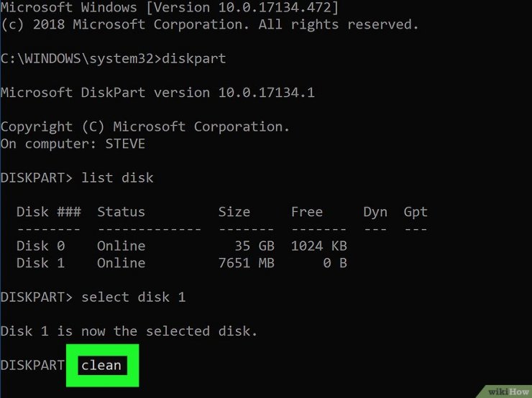The image size is (532, 398).
Task: Click the diskpart command text
Action: pos(193,59)
